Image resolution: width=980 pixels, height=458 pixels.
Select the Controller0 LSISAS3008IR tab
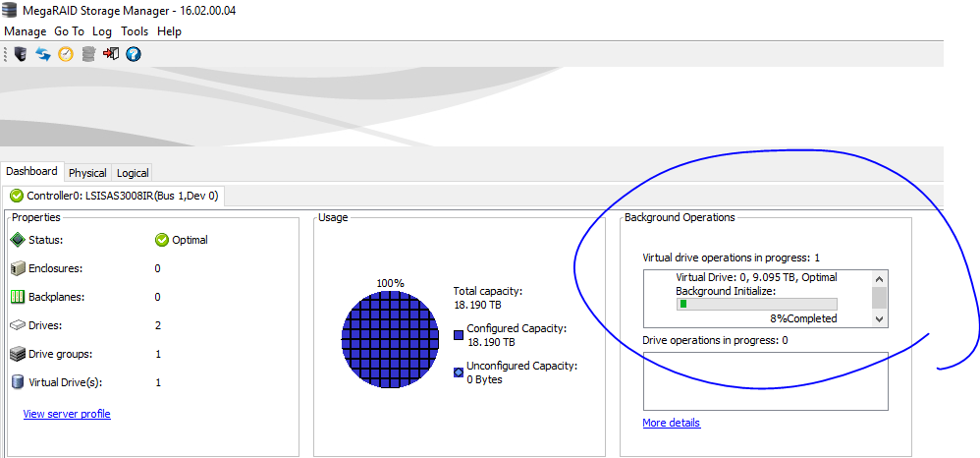click(114, 196)
